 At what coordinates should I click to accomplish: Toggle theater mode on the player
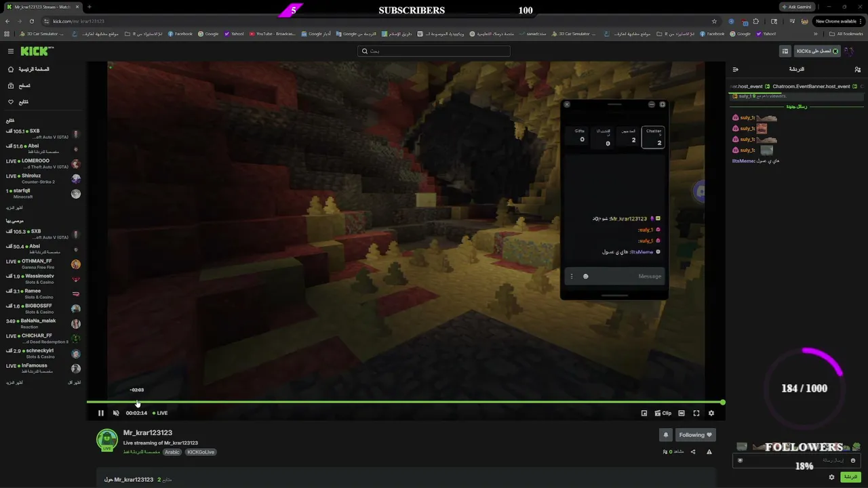tap(682, 413)
